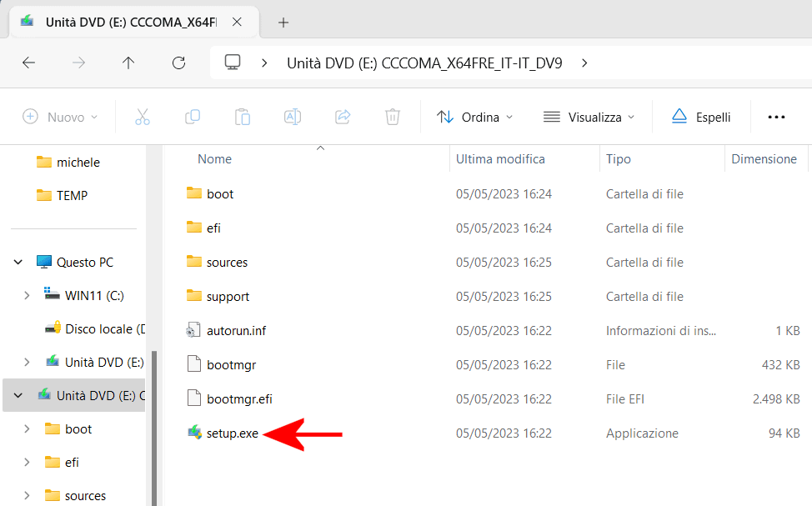Screen dimensions: 812x506
Task: Select the boot folder in file list
Action: [x=220, y=193]
